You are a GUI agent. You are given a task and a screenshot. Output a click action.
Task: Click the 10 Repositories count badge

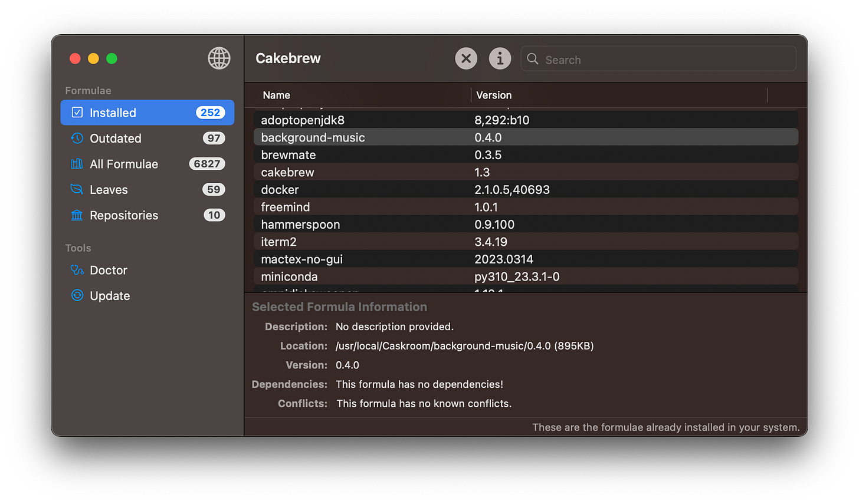[x=214, y=215]
